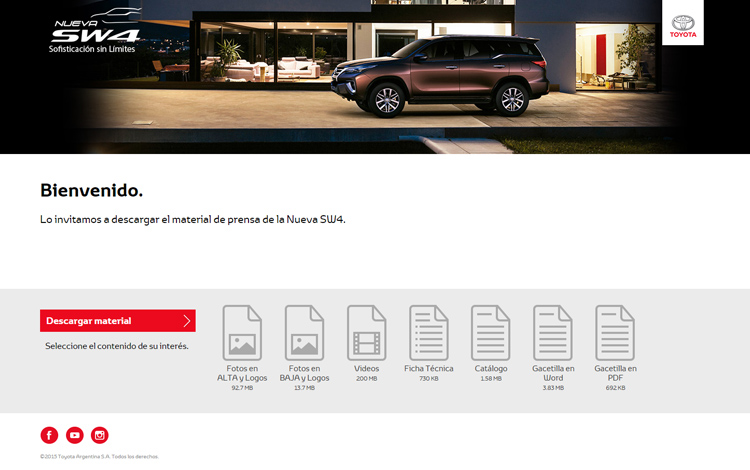The image size is (750, 470).
Task: Download via the Ficha Técnica document icon
Action: [428, 332]
